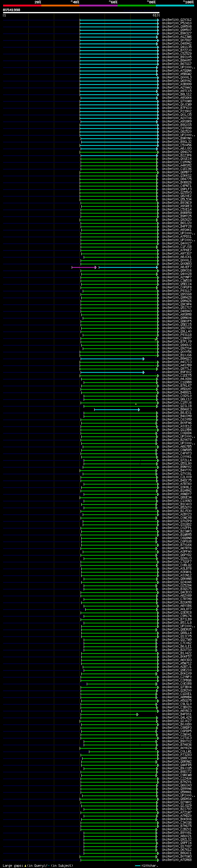Select label UniRef100_B9F8X2
This screenshot has width=197, height=868.
pos(176,372)
